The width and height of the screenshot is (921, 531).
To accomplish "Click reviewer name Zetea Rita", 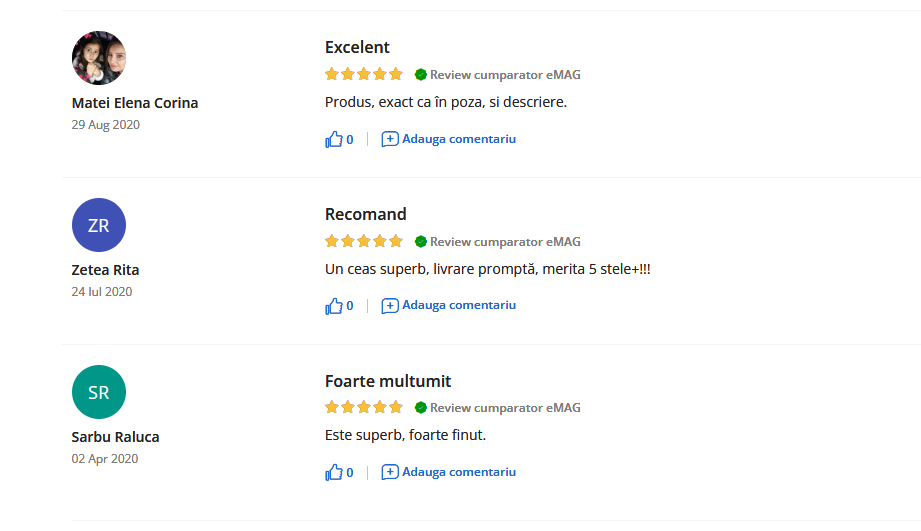I will point(105,270).
